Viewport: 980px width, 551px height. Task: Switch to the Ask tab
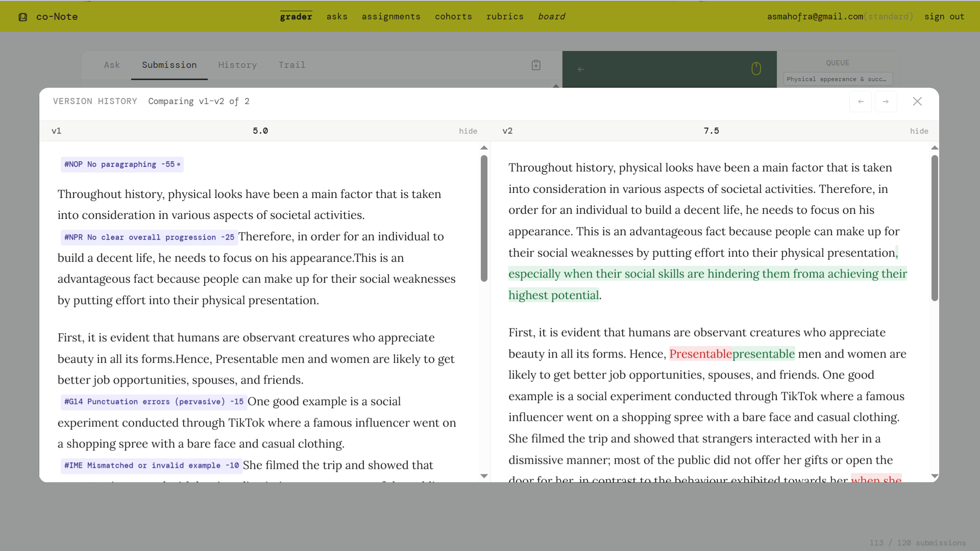(112, 65)
